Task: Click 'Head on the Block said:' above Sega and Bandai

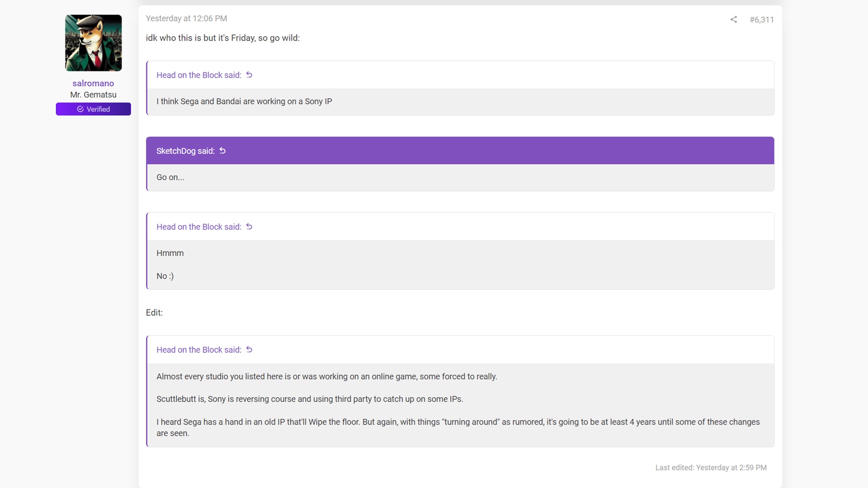Action: pyautogui.click(x=199, y=75)
